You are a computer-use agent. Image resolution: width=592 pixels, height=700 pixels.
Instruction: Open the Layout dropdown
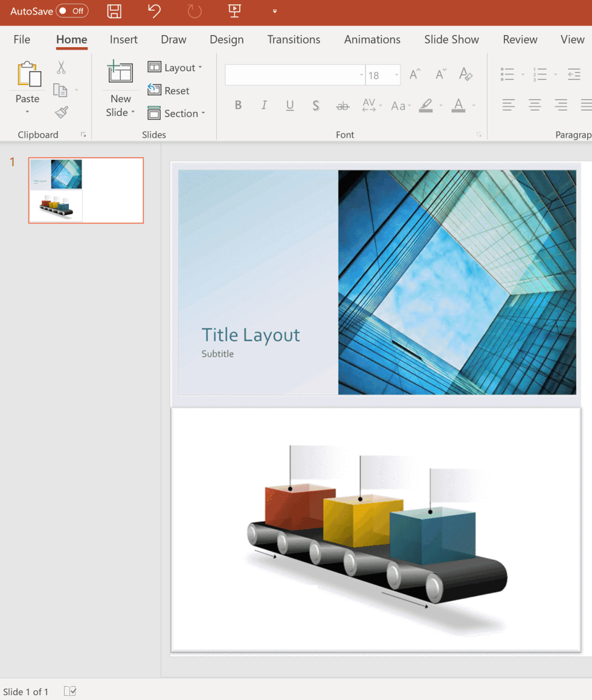tap(175, 68)
